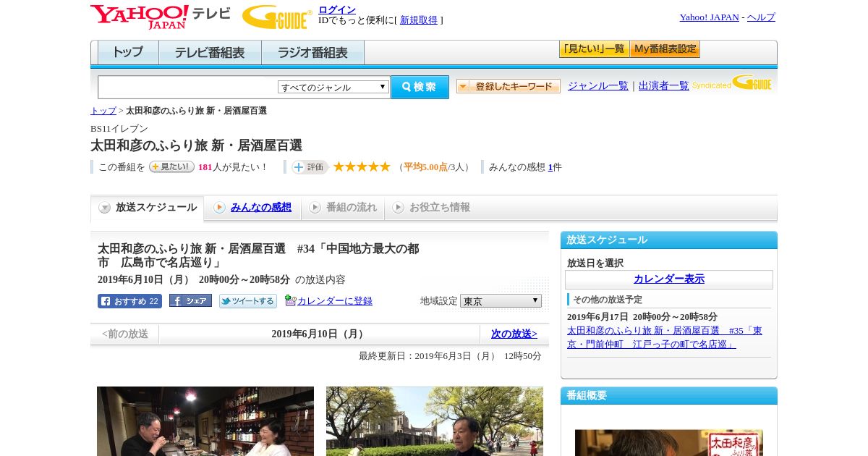The height and width of the screenshot is (456, 868).
Task: Click the 番組概要 program image thumbnail
Action: (x=669, y=443)
